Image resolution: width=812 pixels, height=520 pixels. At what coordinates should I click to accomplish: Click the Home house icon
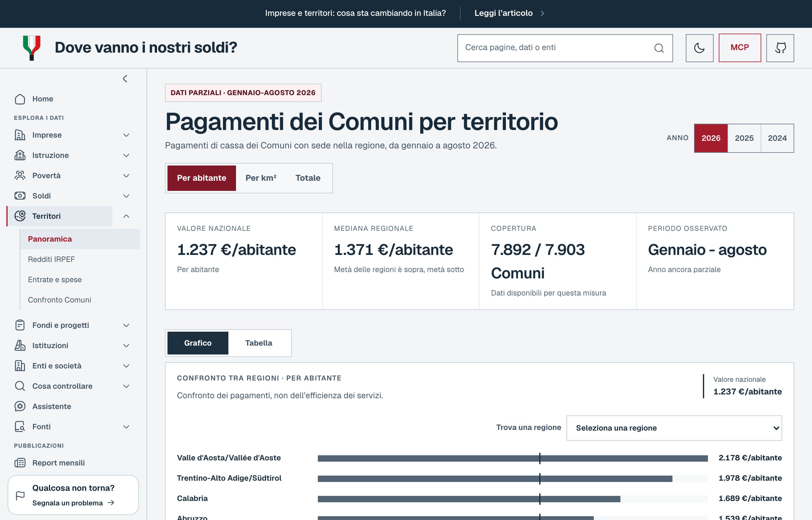click(20, 99)
